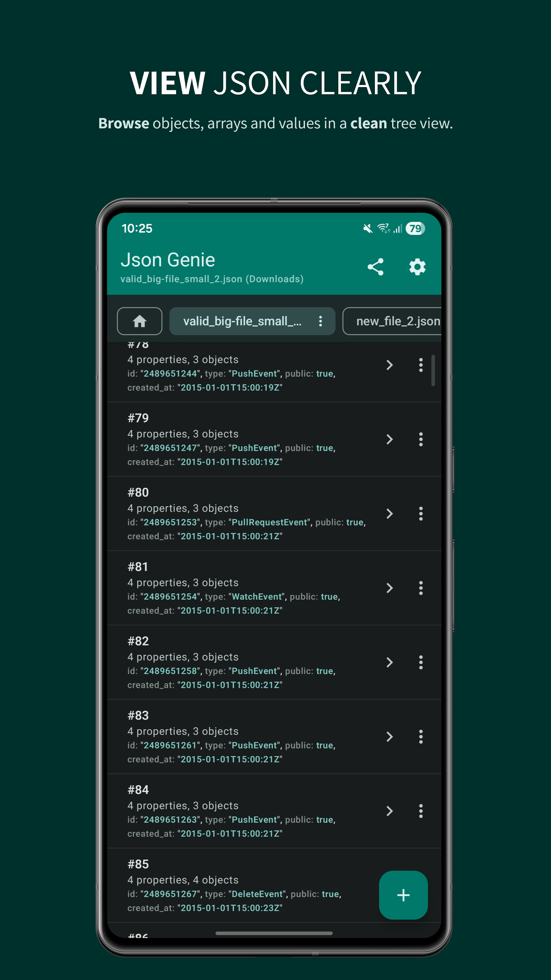Click created_at "2015-01-01T15:00:23Z" value
551x980 pixels.
(x=230, y=908)
